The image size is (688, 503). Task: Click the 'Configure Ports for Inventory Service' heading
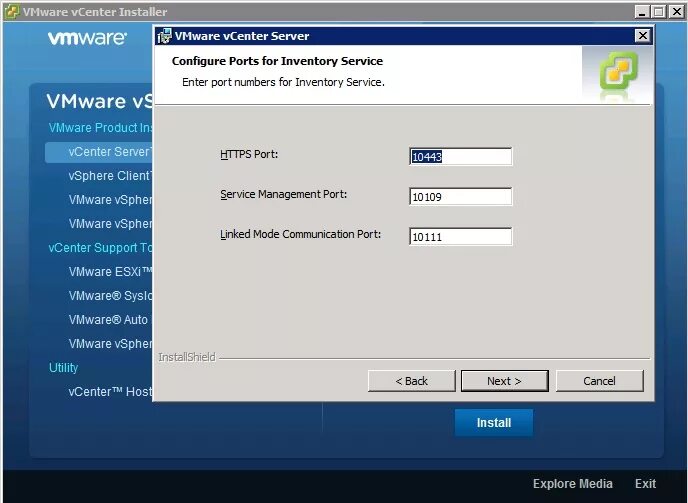[x=277, y=61]
